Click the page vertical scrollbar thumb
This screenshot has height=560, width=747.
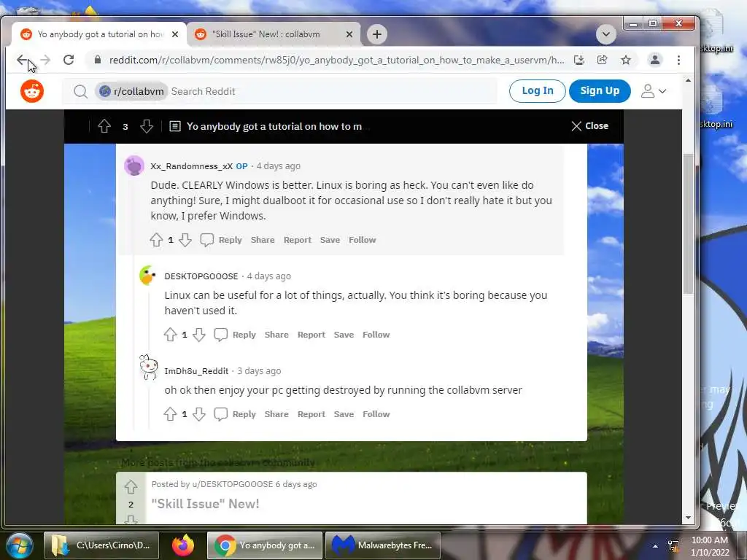tap(688, 224)
